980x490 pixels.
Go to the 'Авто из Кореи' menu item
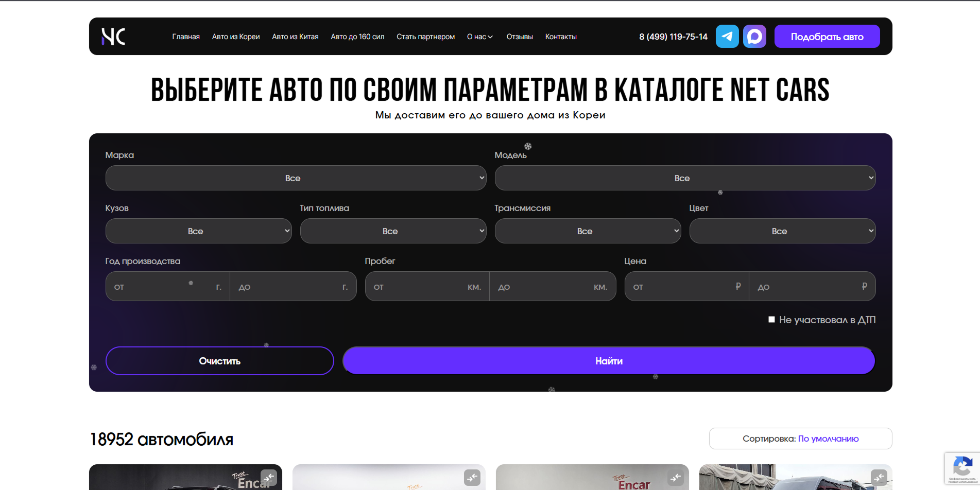tap(235, 37)
